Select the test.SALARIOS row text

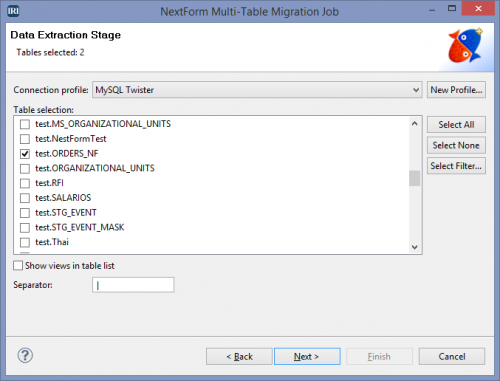pos(63,198)
